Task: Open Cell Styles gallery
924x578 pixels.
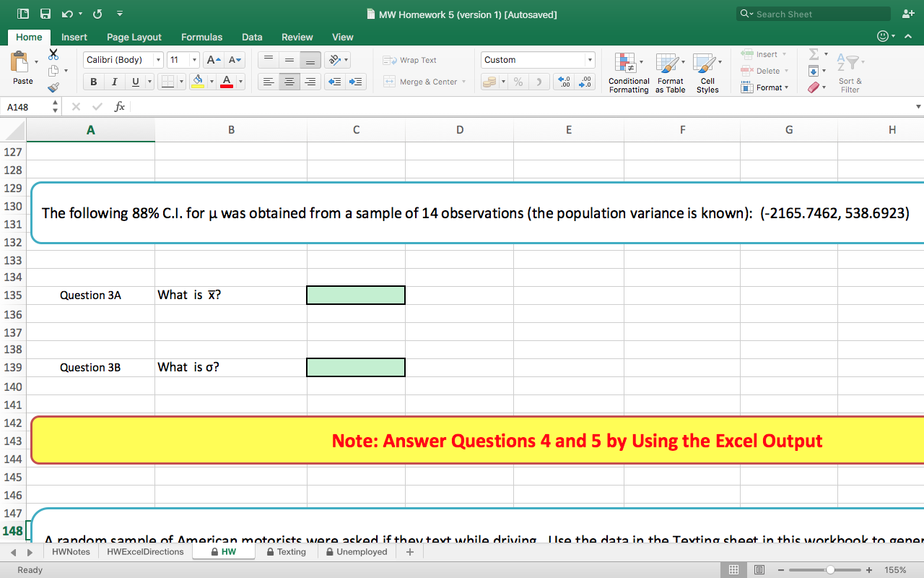Action: pos(707,72)
